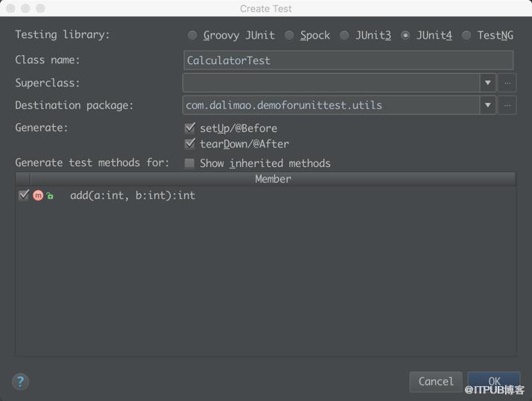
Task: Uncheck the add(a:int, b:int) method checkbox
Action: pyautogui.click(x=24, y=195)
